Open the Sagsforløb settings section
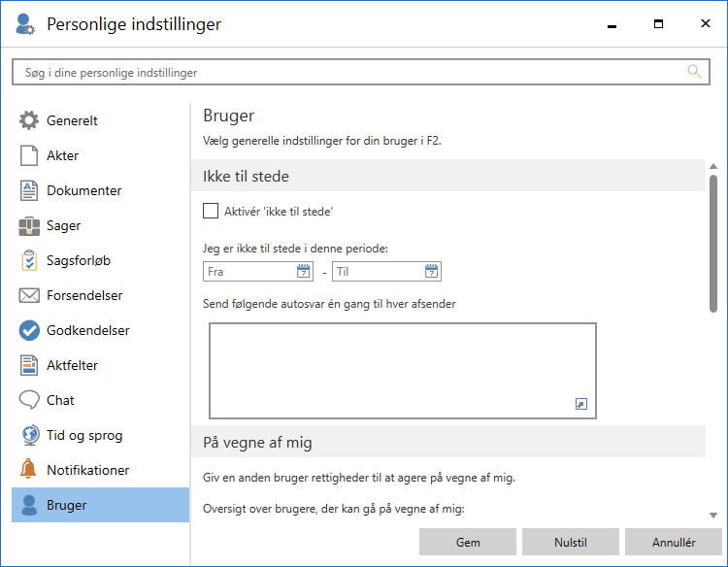Screen dimensions: 728x567 click(100, 260)
